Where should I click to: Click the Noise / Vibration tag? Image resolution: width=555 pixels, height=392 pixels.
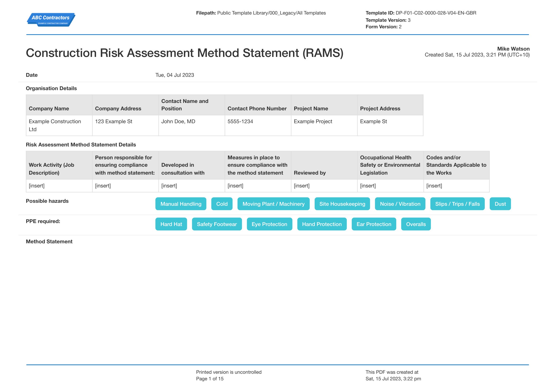click(x=400, y=204)
